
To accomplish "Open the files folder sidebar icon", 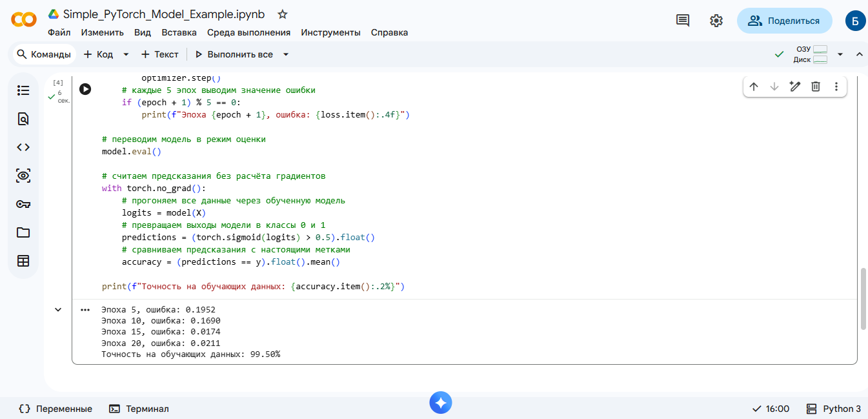I will (x=23, y=232).
